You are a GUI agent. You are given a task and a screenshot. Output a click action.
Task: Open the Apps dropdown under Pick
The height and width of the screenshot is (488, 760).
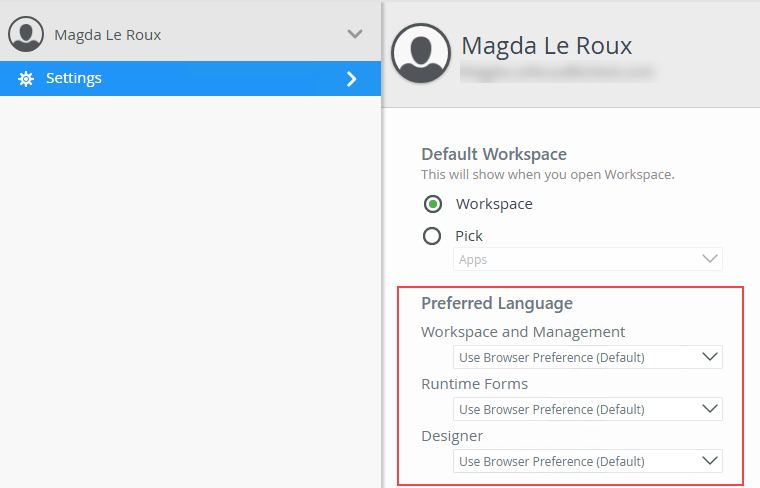click(x=588, y=259)
